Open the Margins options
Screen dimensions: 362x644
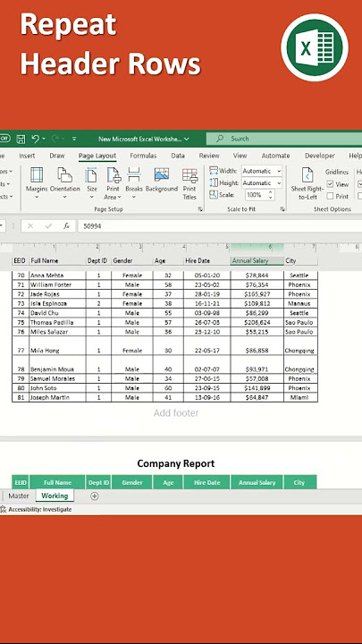37,182
